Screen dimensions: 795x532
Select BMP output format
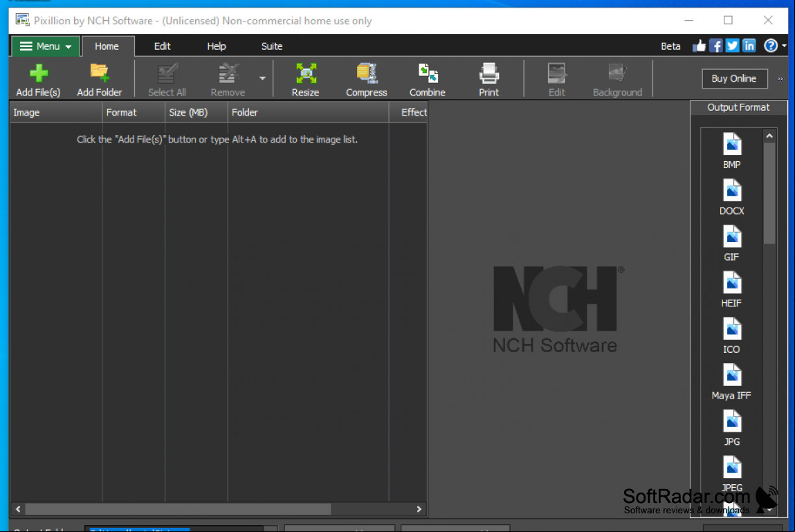(x=731, y=151)
